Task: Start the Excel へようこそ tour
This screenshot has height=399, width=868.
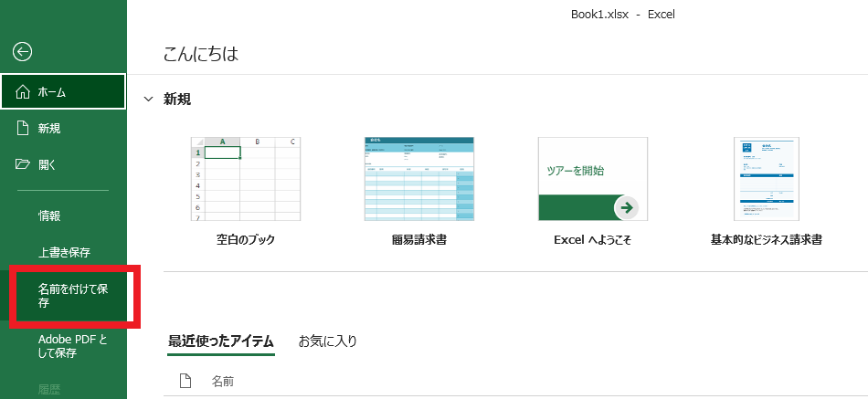Action: 593,179
